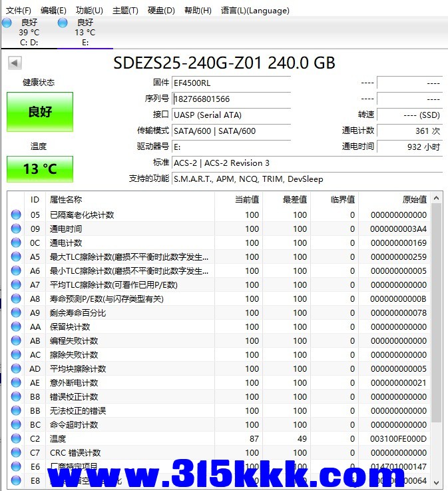The width and height of the screenshot is (448, 491).
Task: Select the 寿命预测P/E数 attribute row
Action: (x=219, y=298)
